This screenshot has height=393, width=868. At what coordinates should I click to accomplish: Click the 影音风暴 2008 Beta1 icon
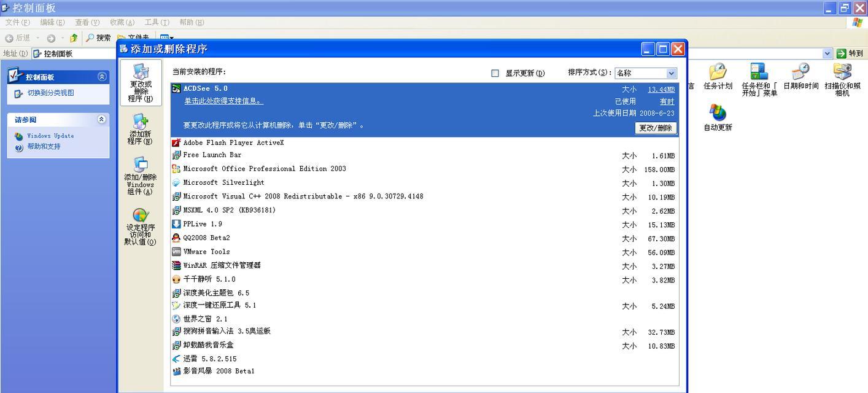coord(176,372)
